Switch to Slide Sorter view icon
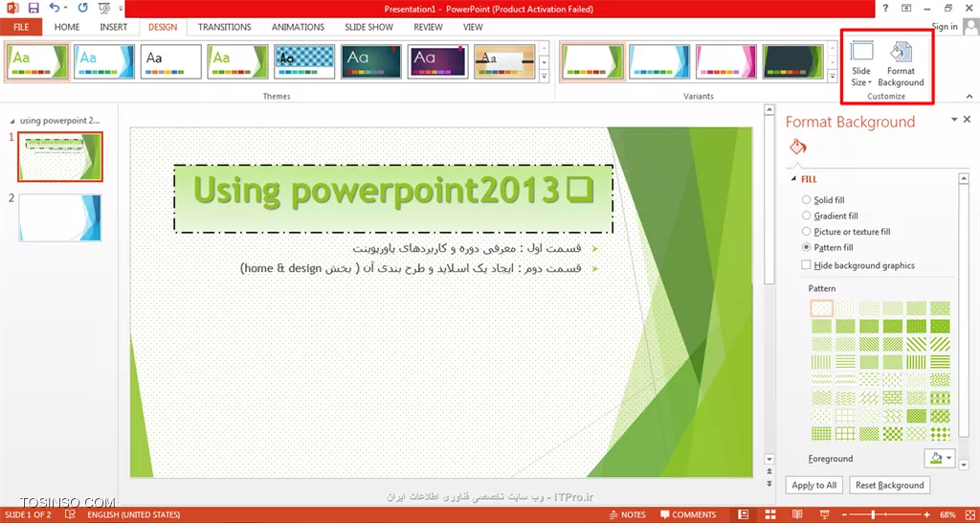 770,514
